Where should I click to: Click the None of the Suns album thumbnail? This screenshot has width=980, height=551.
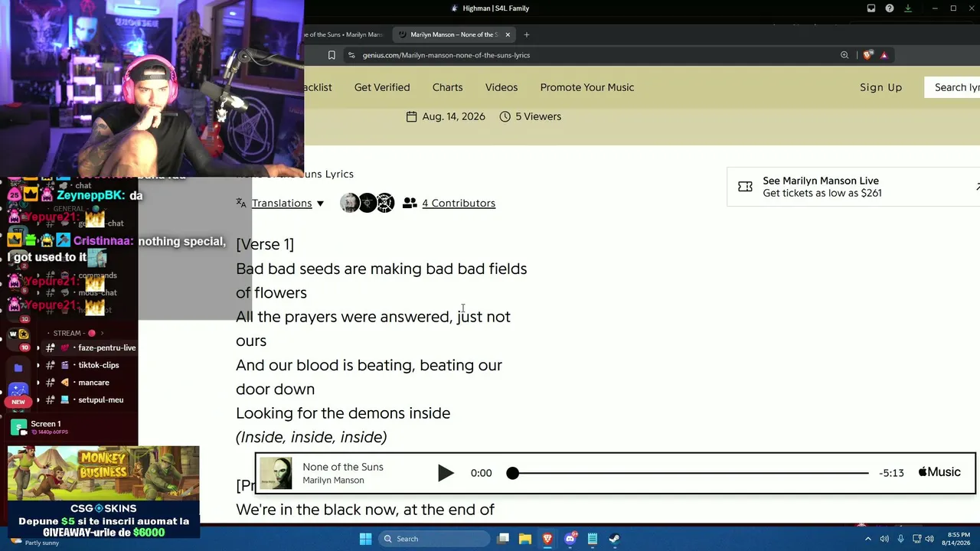click(276, 473)
